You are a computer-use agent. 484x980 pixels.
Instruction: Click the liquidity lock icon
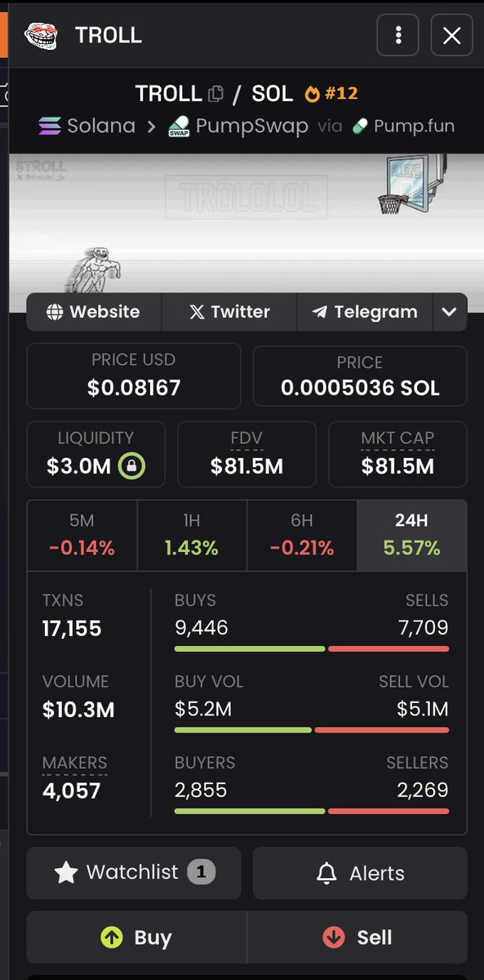[132, 466]
